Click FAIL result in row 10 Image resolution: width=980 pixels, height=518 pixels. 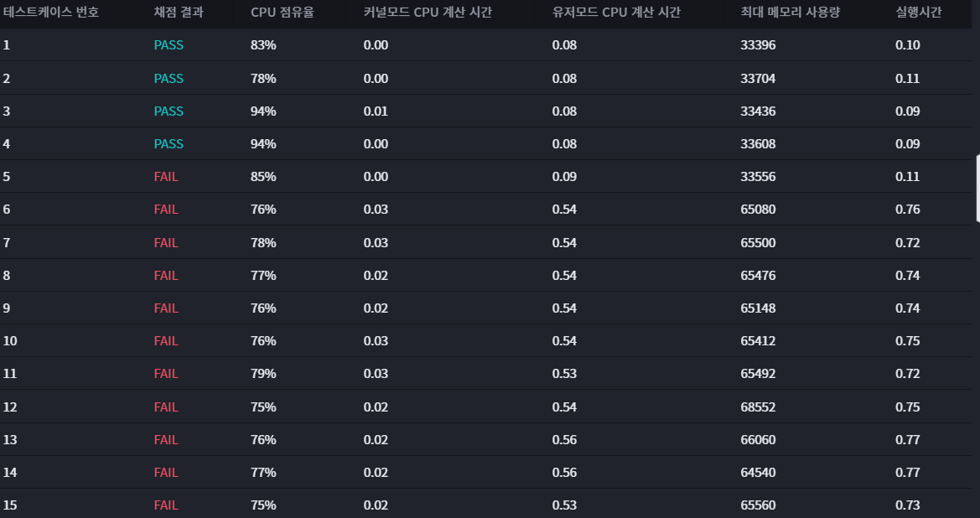pyautogui.click(x=166, y=341)
